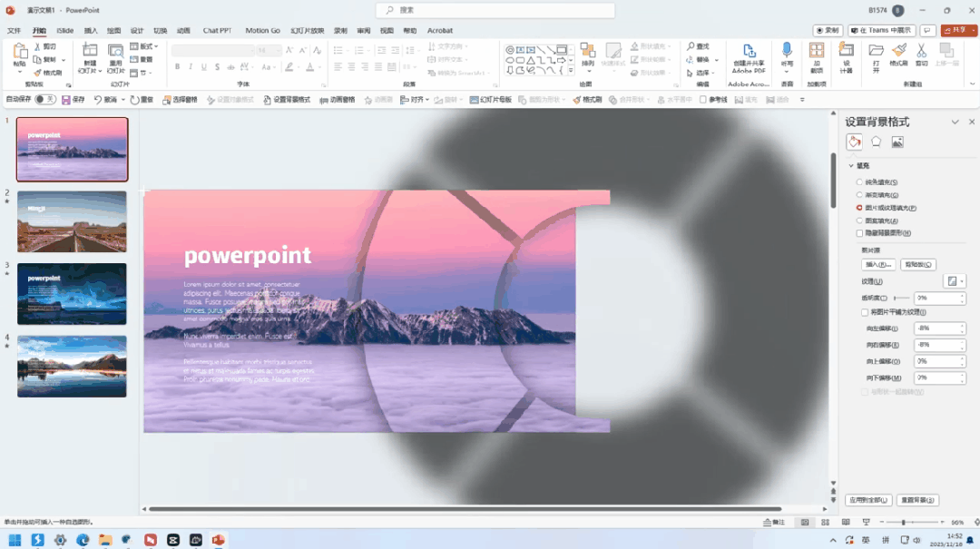Open the Insert (插入) tab
The image size is (980, 549).
[91, 31]
